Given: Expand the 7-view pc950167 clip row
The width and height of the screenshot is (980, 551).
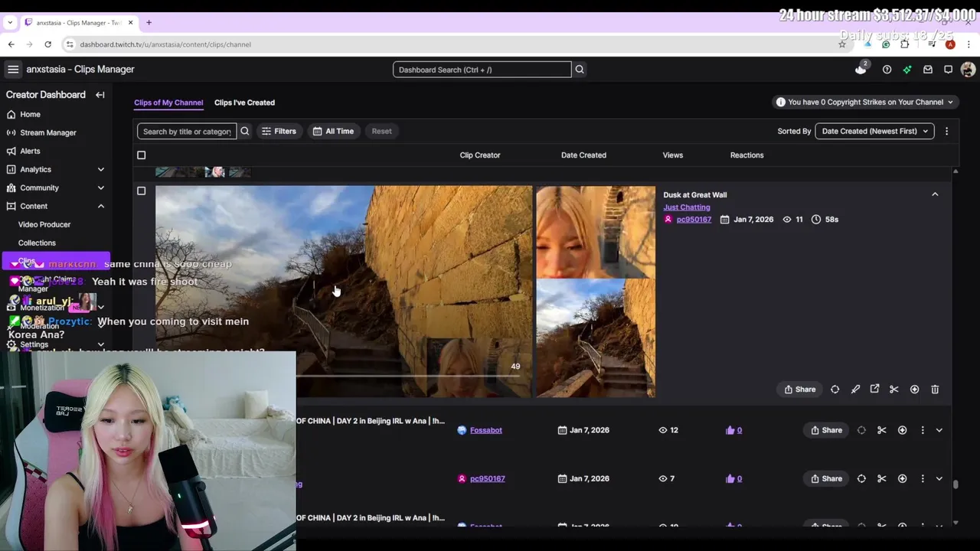Looking at the screenshot, I should 939,478.
